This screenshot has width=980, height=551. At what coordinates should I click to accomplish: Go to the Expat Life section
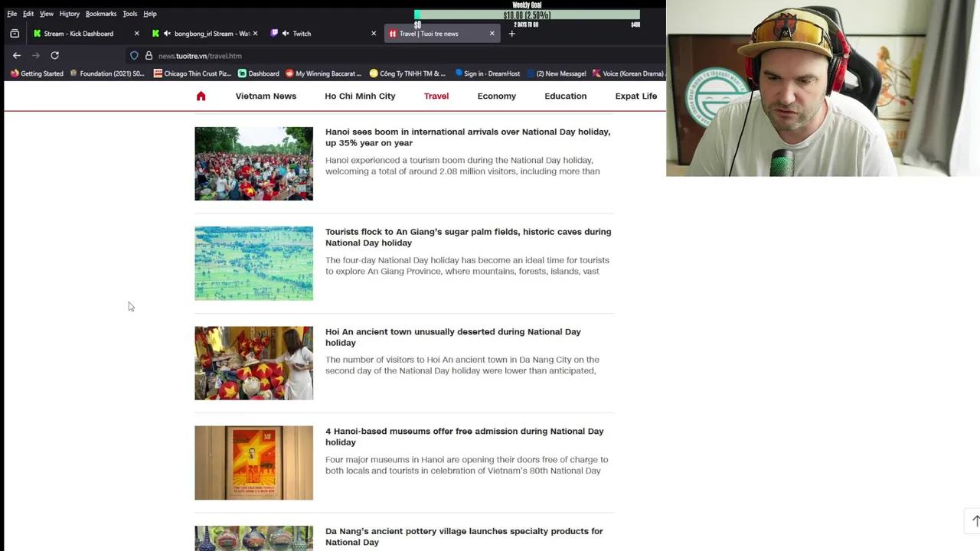click(636, 96)
